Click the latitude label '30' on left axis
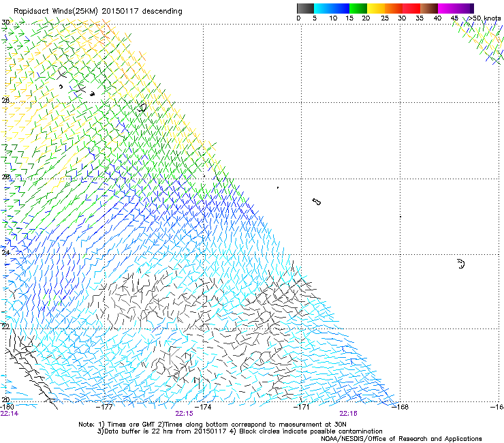The height and width of the screenshot is (443, 504). (x=5, y=22)
